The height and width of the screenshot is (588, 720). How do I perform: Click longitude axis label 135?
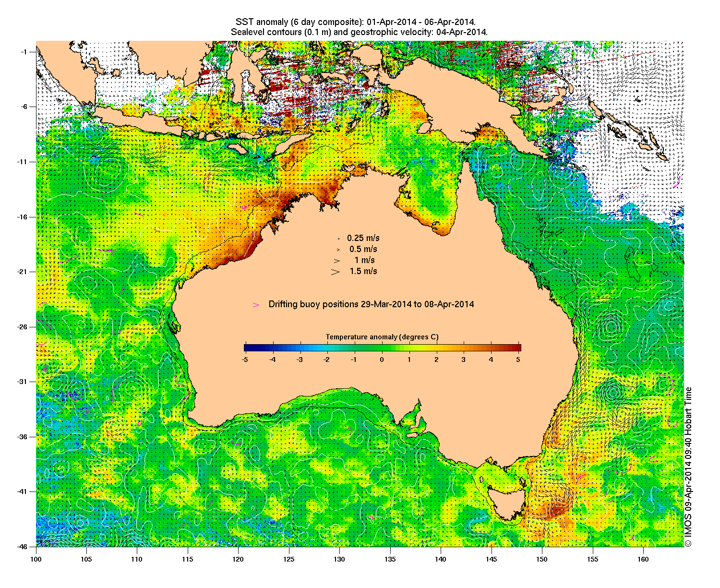(390, 559)
